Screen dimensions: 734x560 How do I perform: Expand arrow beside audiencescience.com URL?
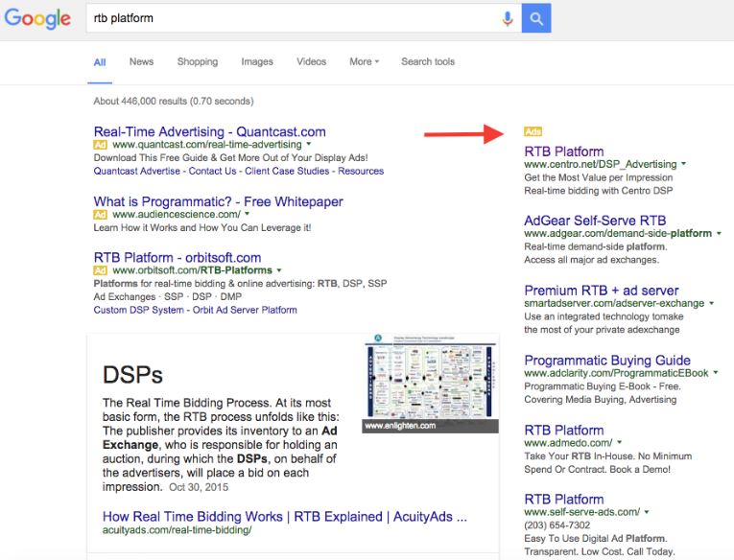click(x=248, y=214)
